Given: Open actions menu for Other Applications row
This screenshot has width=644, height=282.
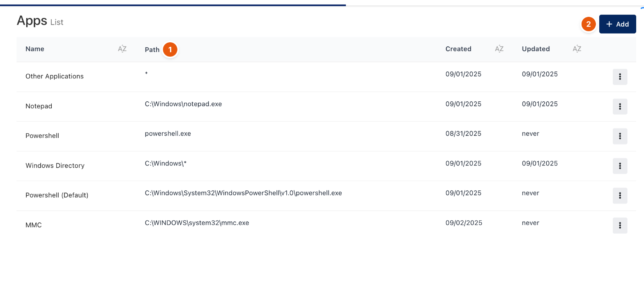Looking at the screenshot, I should (620, 77).
